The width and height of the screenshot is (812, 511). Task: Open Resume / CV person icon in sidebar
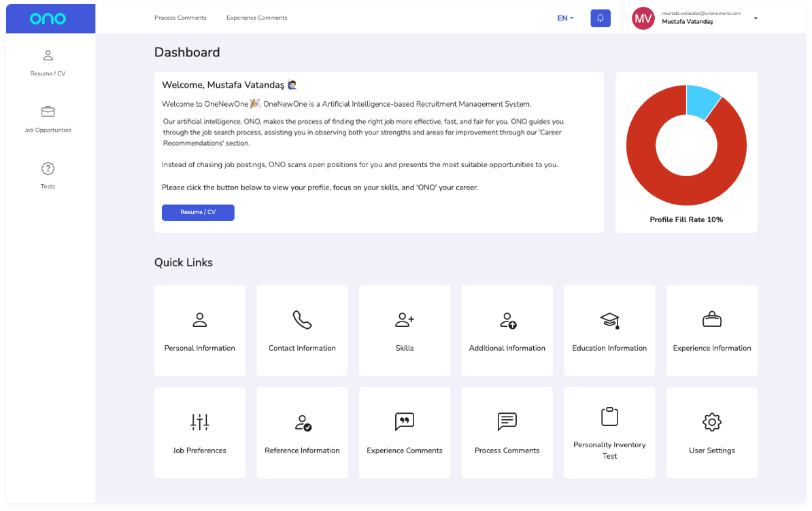(48, 55)
